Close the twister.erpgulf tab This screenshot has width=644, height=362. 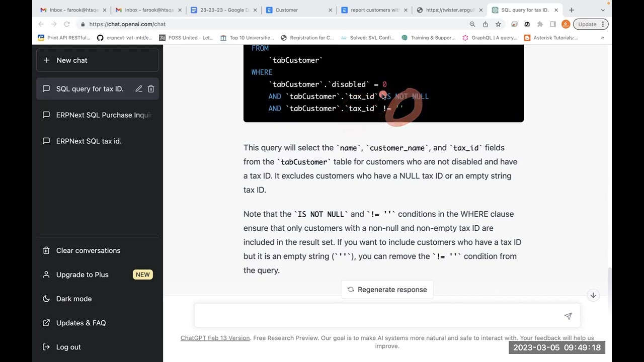click(x=480, y=10)
